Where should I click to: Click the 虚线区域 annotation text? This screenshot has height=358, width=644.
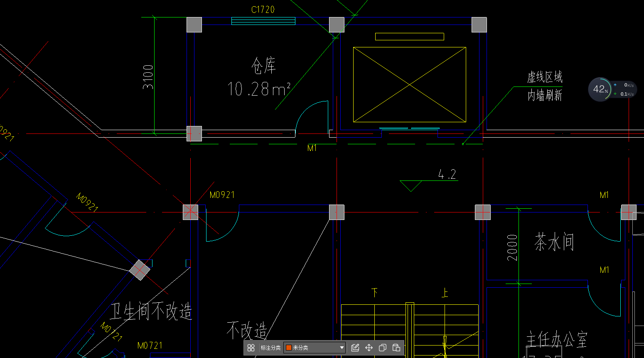coord(545,77)
